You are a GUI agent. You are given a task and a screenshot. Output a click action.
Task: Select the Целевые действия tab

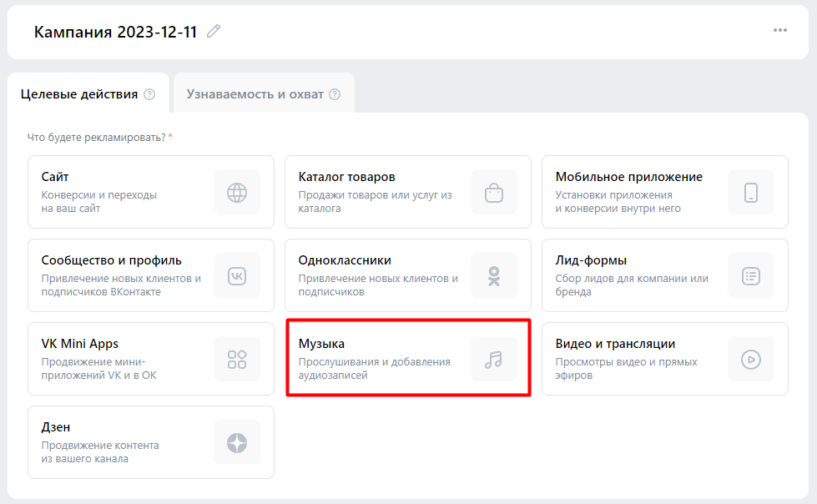(x=78, y=94)
